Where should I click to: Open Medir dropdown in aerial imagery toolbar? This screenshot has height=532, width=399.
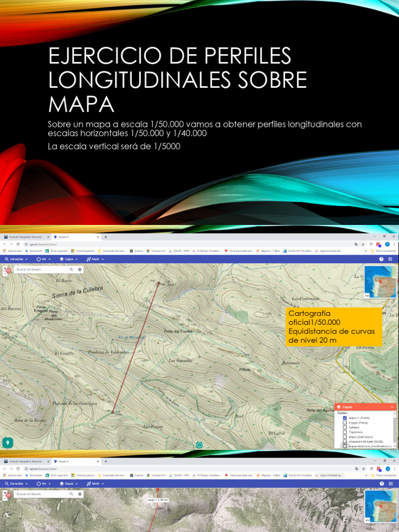tap(95, 484)
